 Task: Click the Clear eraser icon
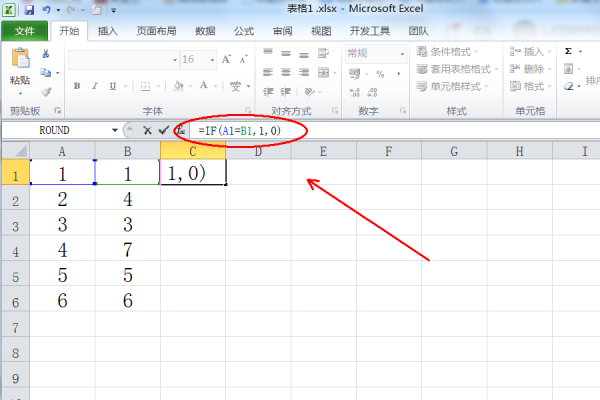click(569, 87)
